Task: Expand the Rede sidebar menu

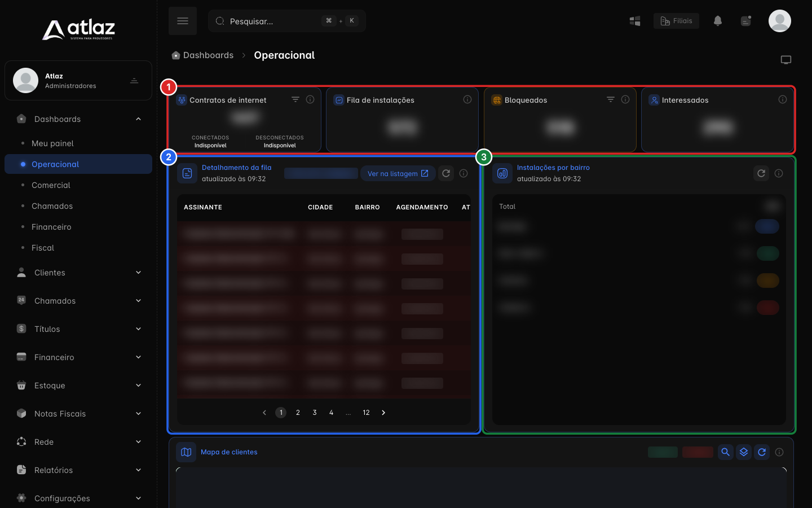Action: 78,442
